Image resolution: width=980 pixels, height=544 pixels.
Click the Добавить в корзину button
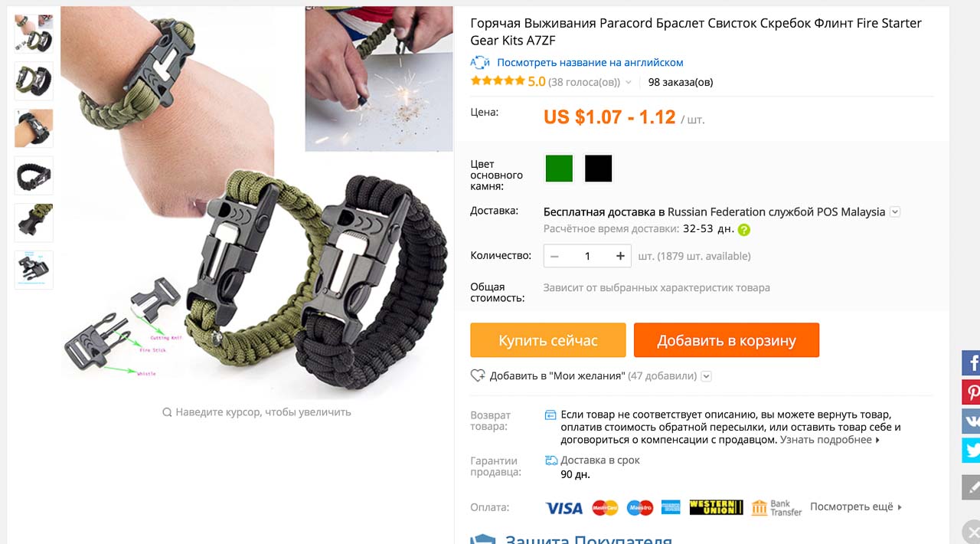coord(727,340)
